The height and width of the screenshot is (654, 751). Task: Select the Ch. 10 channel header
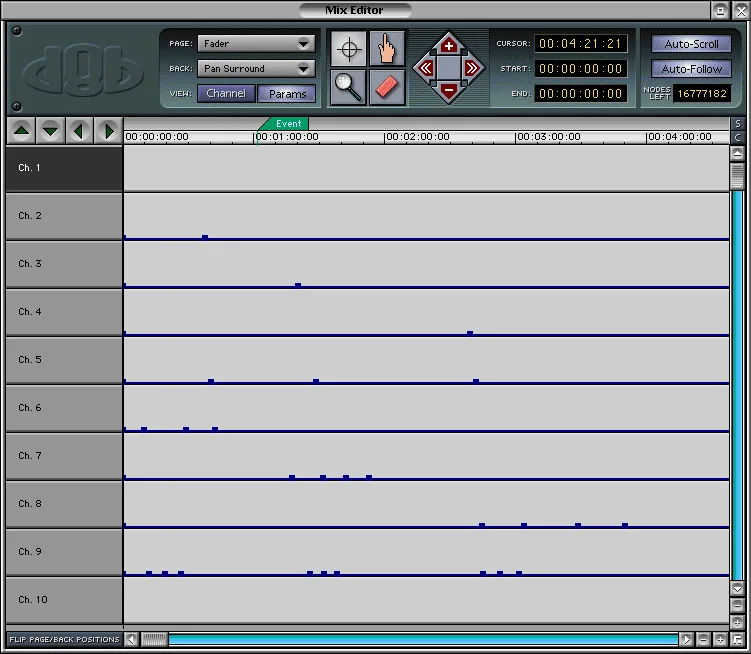coord(64,600)
